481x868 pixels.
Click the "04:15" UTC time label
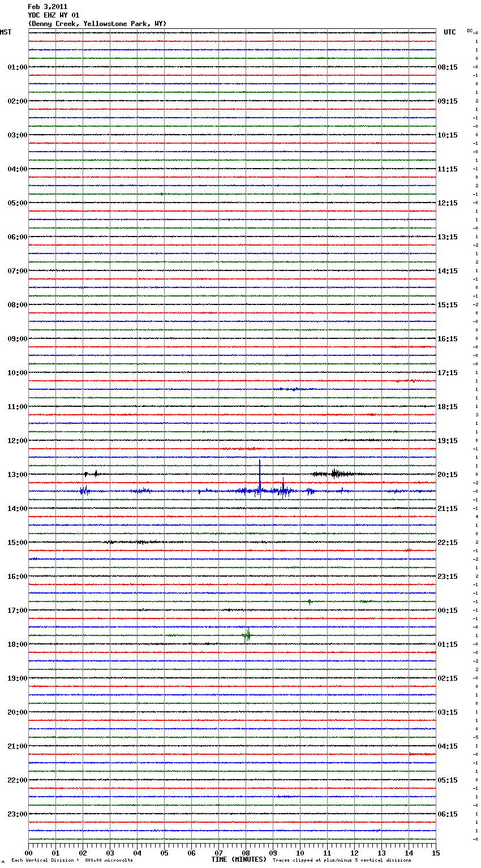[448, 746]
